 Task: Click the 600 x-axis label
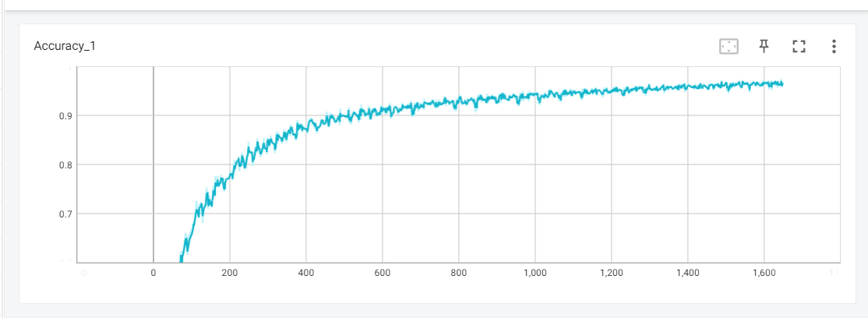click(x=382, y=273)
